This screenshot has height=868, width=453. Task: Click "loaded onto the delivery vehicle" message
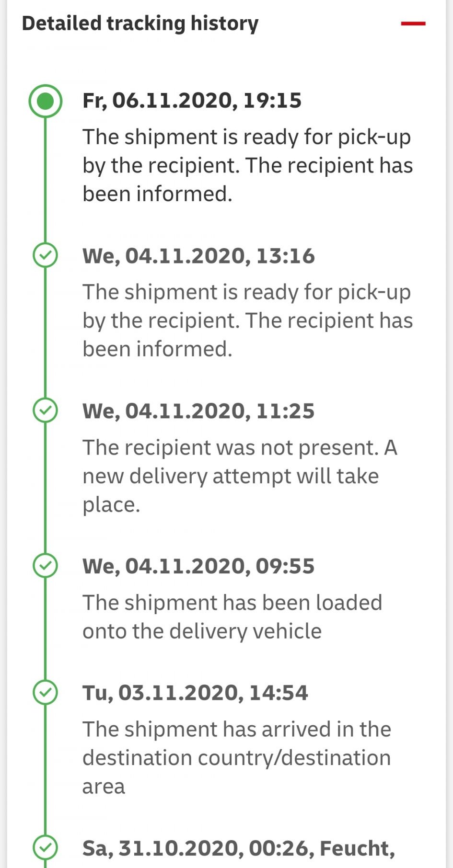232,617
